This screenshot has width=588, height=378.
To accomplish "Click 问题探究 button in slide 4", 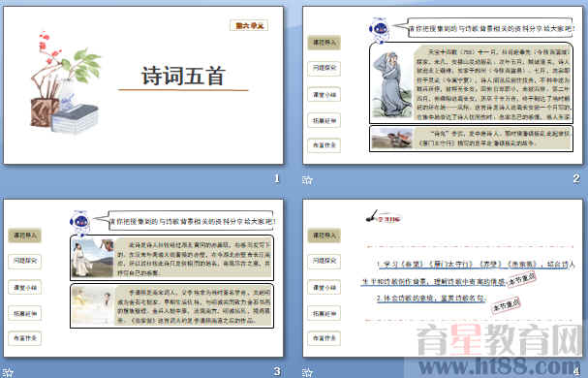I will [324, 261].
